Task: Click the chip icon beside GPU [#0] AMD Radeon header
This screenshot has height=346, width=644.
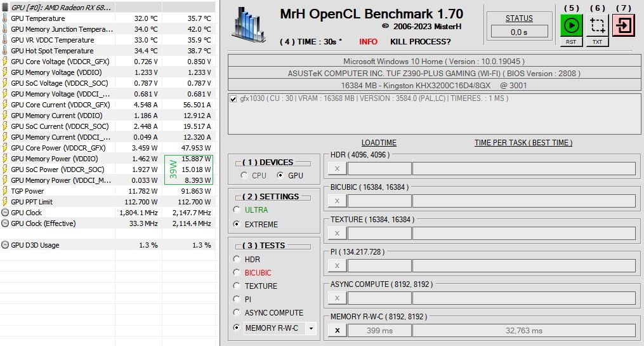Action: pos(5,8)
